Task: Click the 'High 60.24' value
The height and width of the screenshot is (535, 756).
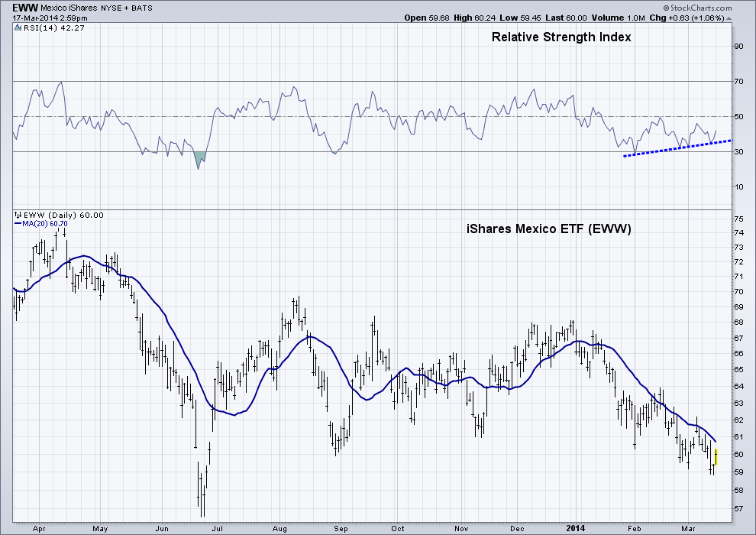Action: (x=475, y=18)
